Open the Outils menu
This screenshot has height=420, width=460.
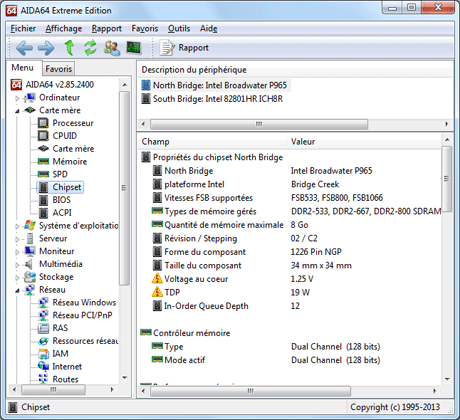pyautogui.click(x=179, y=29)
